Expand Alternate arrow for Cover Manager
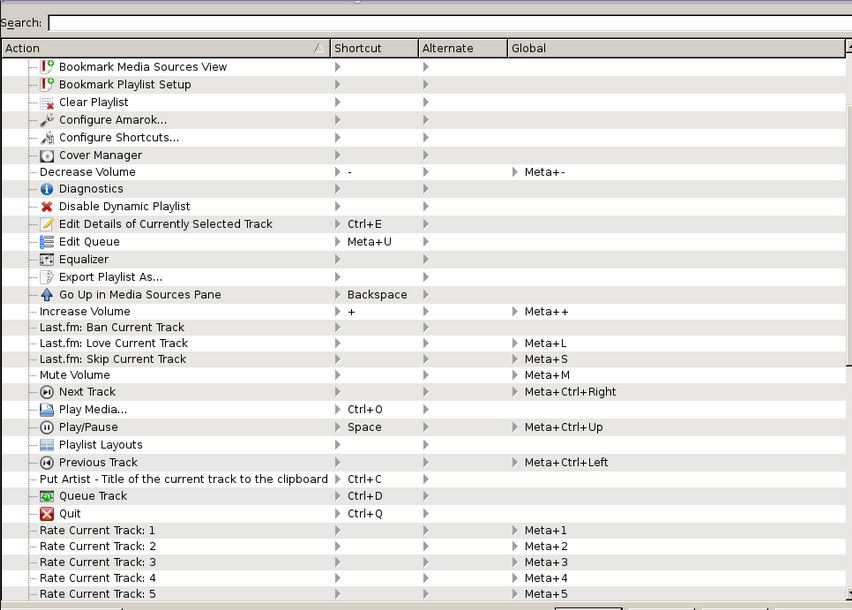Image resolution: width=852 pixels, height=610 pixels. pos(425,155)
